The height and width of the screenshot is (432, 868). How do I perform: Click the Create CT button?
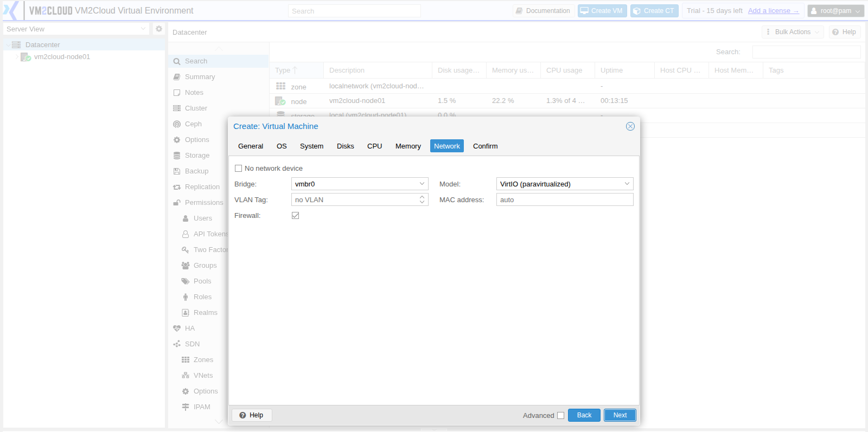pyautogui.click(x=654, y=11)
